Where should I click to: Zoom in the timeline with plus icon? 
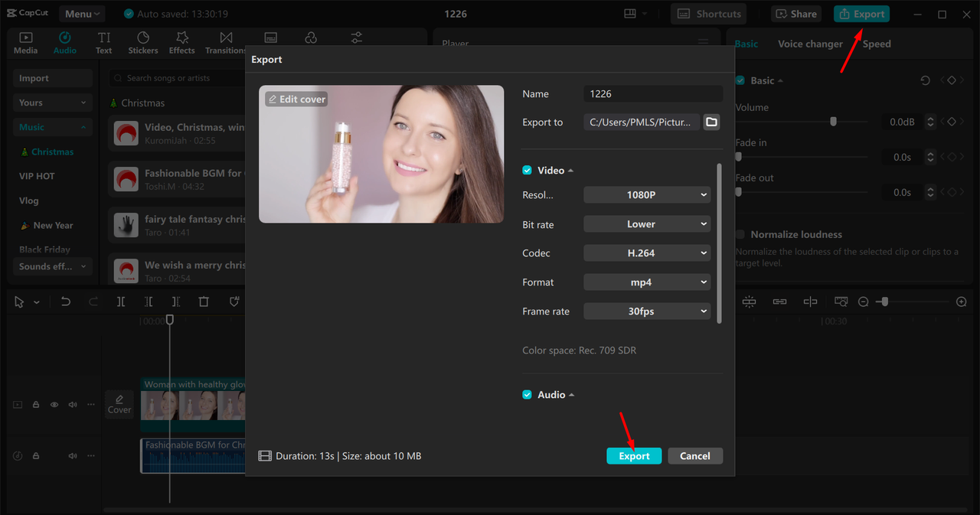[962, 302]
